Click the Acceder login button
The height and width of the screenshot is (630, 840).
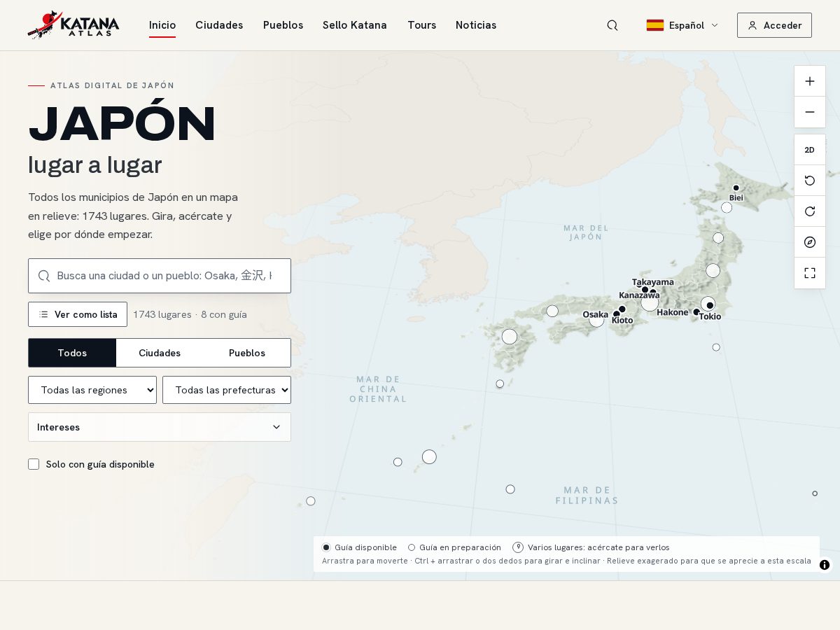click(774, 25)
